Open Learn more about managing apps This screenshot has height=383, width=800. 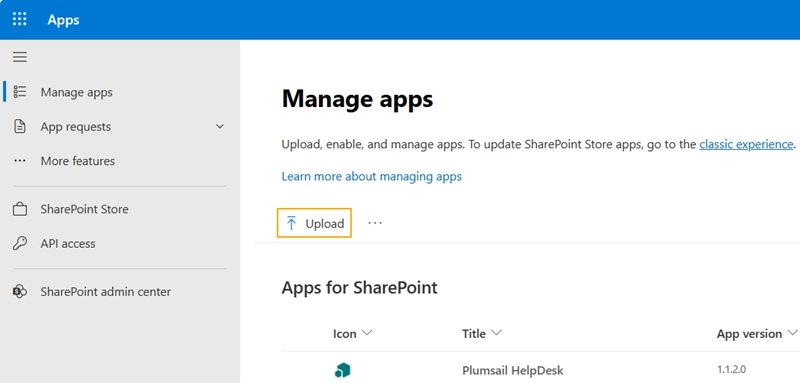click(371, 176)
